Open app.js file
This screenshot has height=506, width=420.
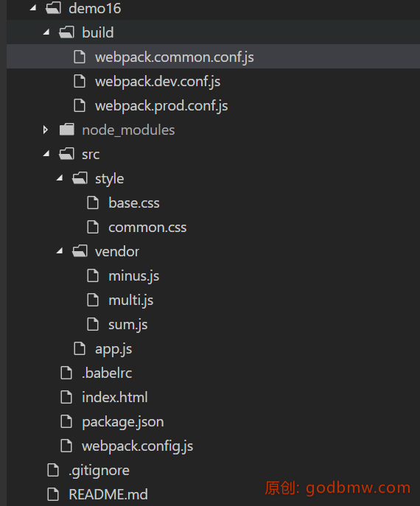tap(113, 349)
